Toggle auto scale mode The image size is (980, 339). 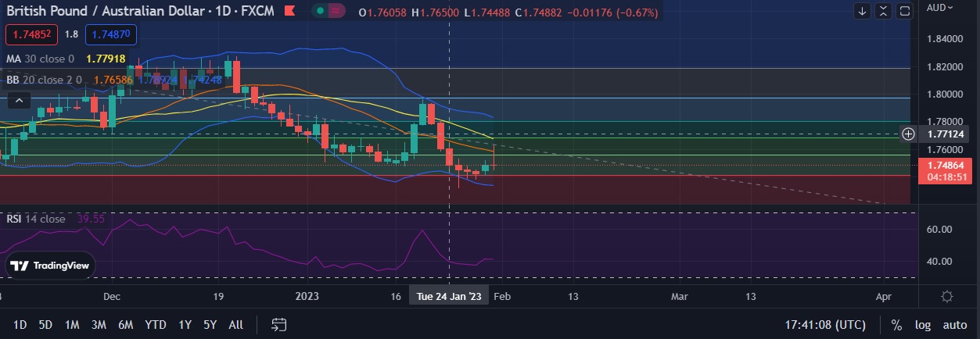(954, 325)
